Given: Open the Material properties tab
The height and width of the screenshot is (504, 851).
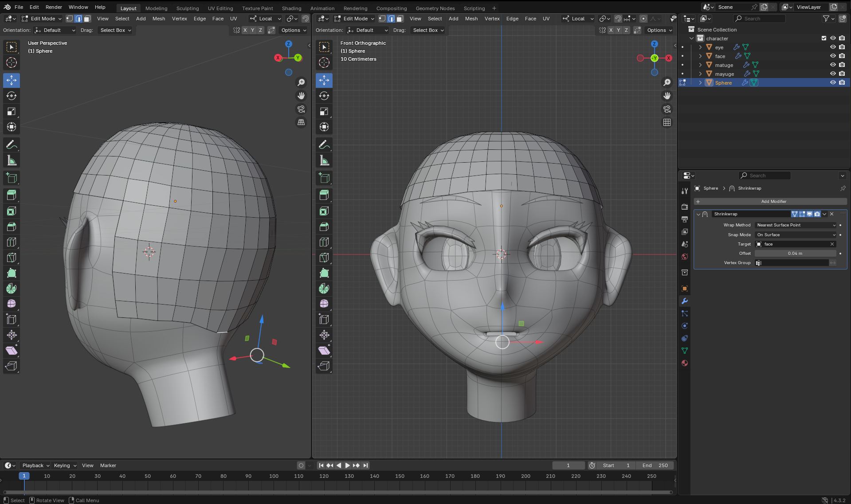Looking at the screenshot, I should [x=685, y=363].
